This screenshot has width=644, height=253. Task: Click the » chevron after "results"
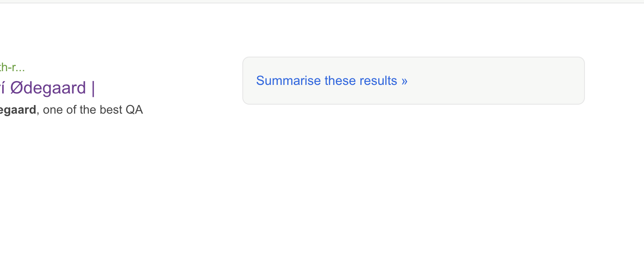click(x=404, y=81)
